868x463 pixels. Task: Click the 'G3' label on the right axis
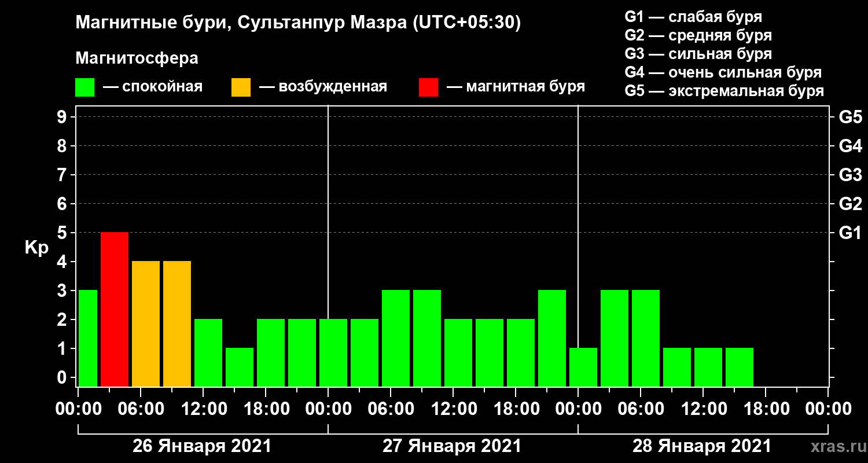850,175
